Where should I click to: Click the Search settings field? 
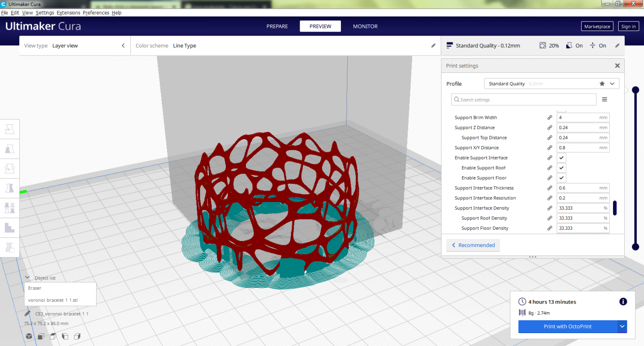pos(524,99)
